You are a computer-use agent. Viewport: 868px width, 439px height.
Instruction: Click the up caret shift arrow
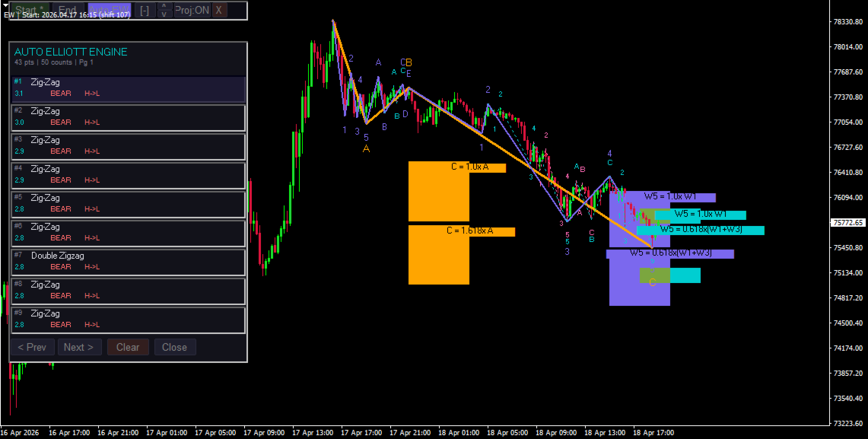pos(164,5)
